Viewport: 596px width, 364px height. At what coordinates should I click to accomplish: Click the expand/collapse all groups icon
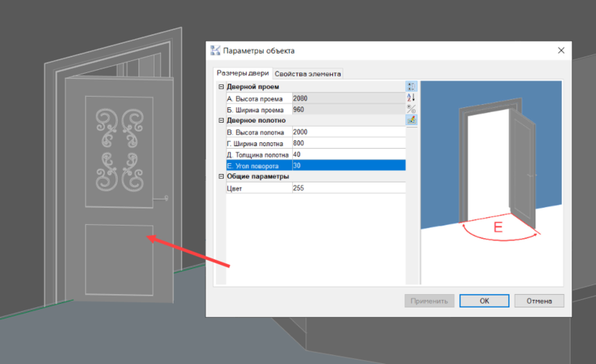[x=411, y=109]
